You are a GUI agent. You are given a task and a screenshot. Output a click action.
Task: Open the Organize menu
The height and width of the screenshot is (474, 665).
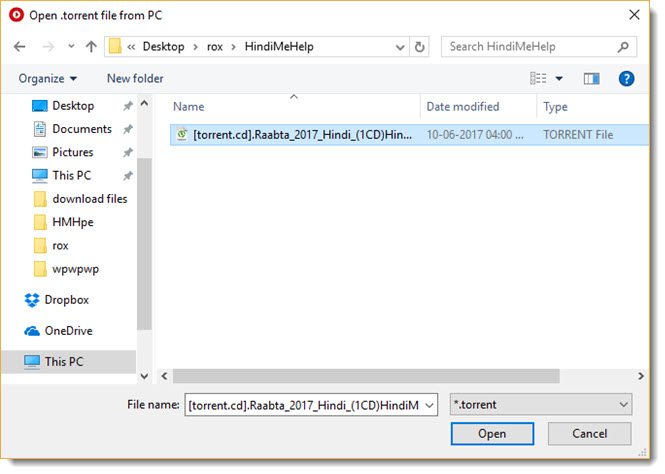(x=48, y=78)
